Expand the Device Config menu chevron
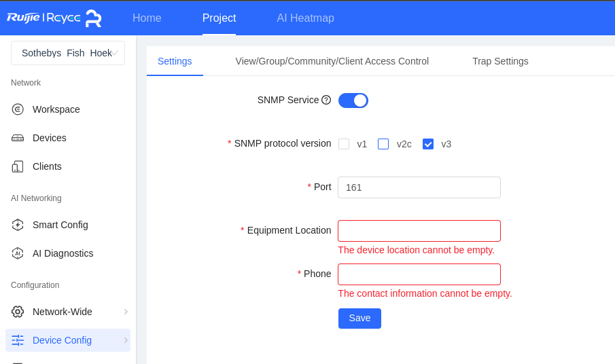 tap(126, 340)
